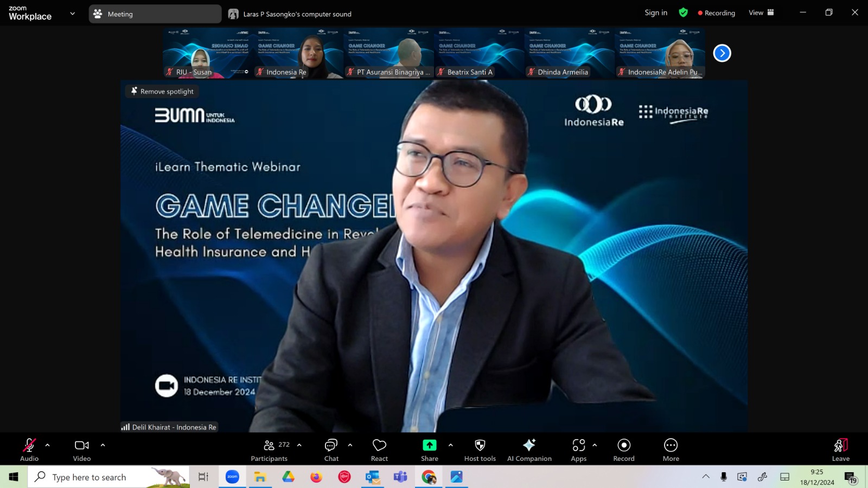Open Host tools shield icon
Screen dimensions: 868x488
pos(480,450)
